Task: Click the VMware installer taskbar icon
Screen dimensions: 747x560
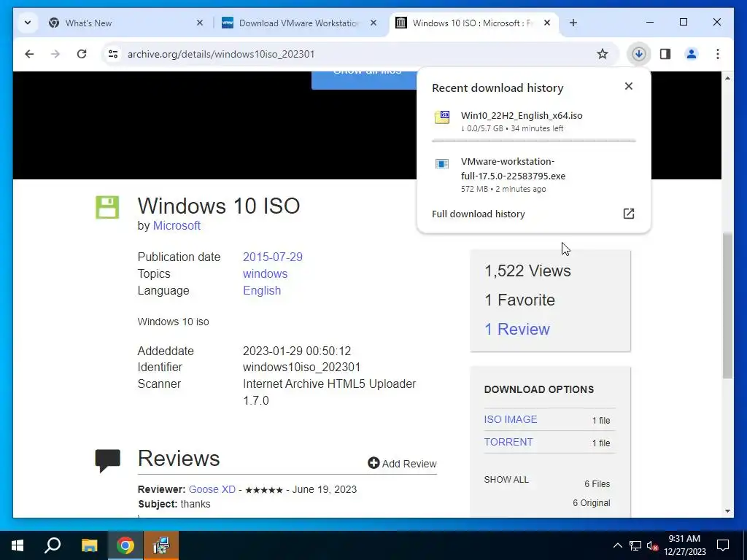Action: point(161,545)
